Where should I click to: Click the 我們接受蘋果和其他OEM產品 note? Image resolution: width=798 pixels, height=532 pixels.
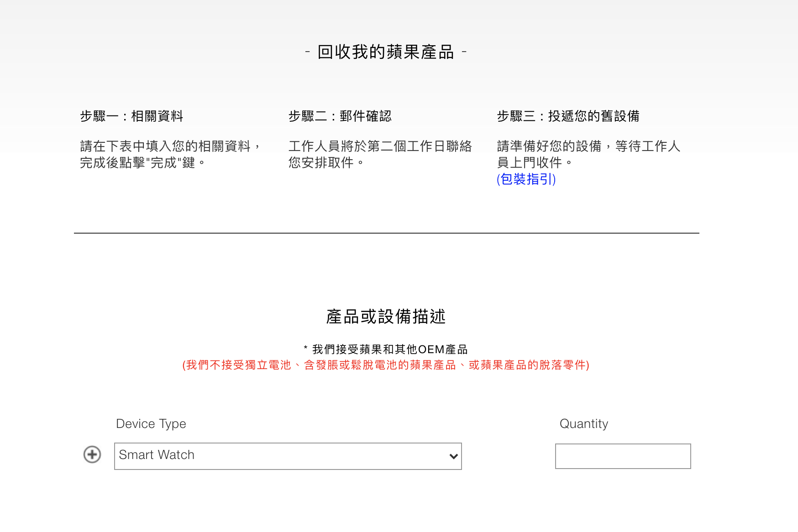pyautogui.click(x=386, y=349)
